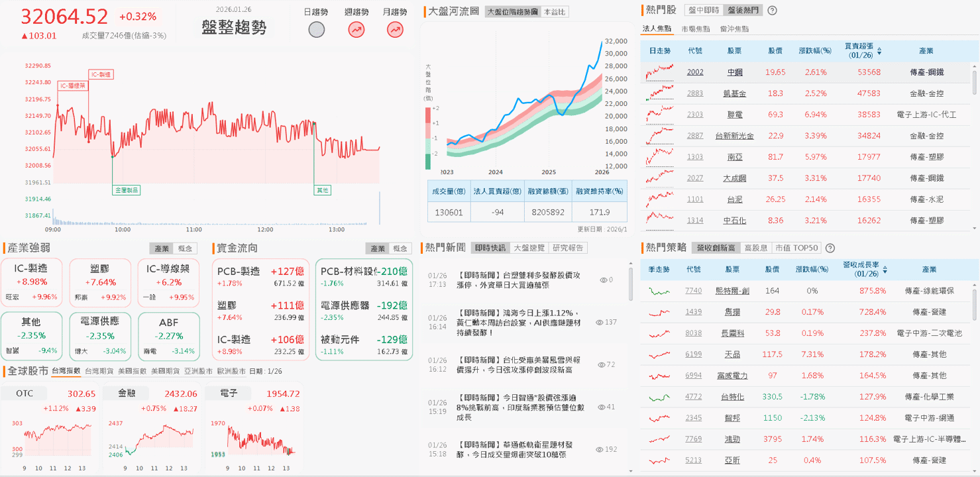Image resolution: width=980 pixels, height=477 pixels.
Task: Open 亞洲股市 global market tab
Action: coord(199,371)
